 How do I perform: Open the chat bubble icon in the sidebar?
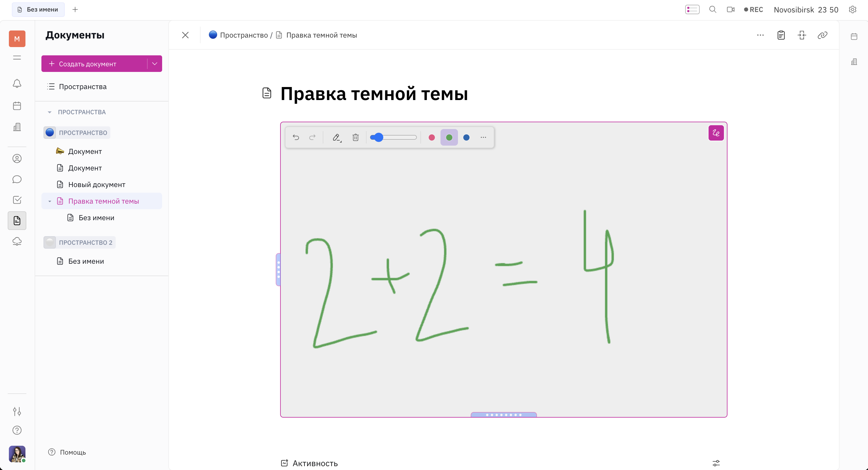17,179
